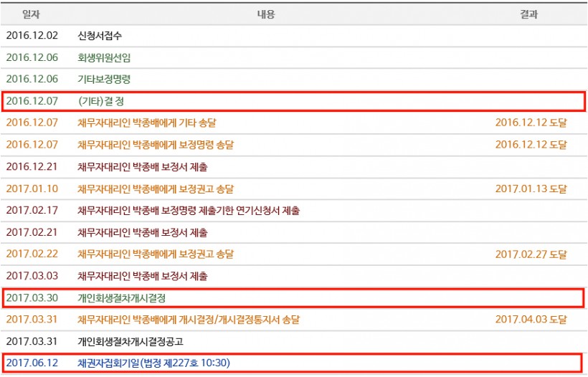Viewport: 588px width, 377px height.
Task: Click 2016.12.12 도달 in 기타 송달 row
Action: [x=531, y=123]
